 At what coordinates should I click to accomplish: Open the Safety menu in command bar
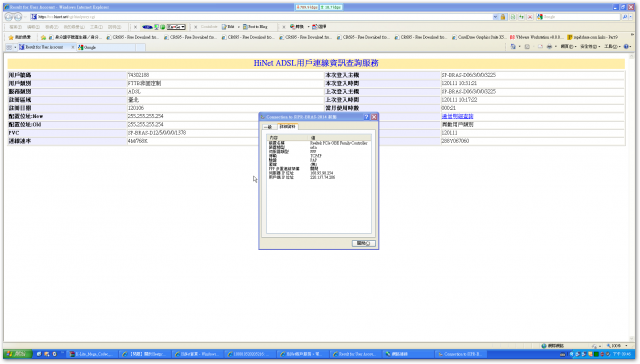pos(589,47)
